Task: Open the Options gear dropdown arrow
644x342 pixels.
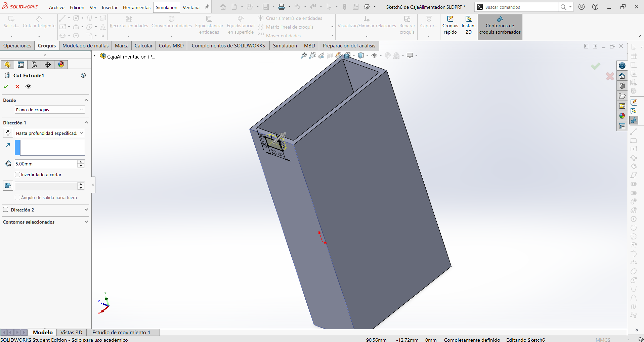Action: click(x=375, y=7)
